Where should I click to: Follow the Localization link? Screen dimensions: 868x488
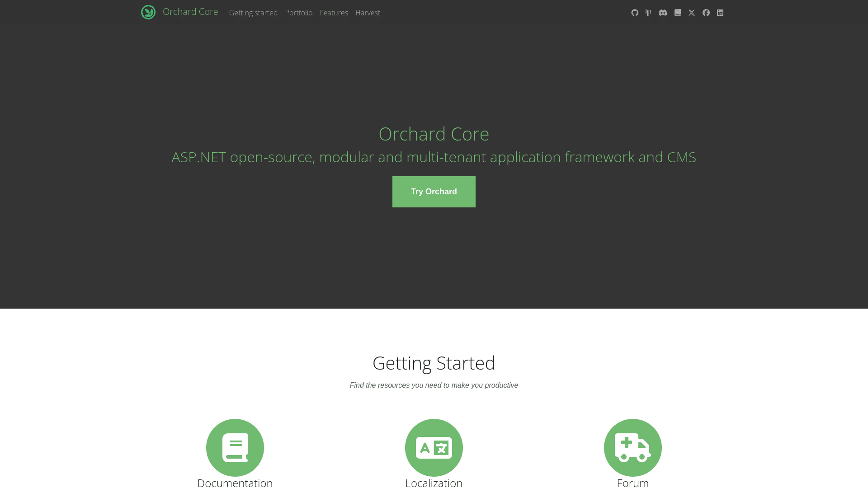point(434,483)
